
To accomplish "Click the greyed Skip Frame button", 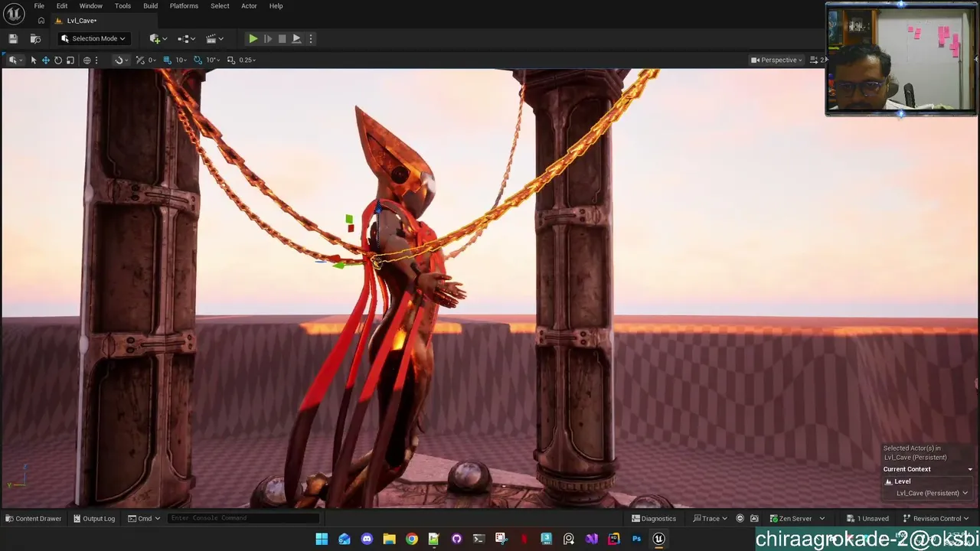I will pyautogui.click(x=267, y=38).
